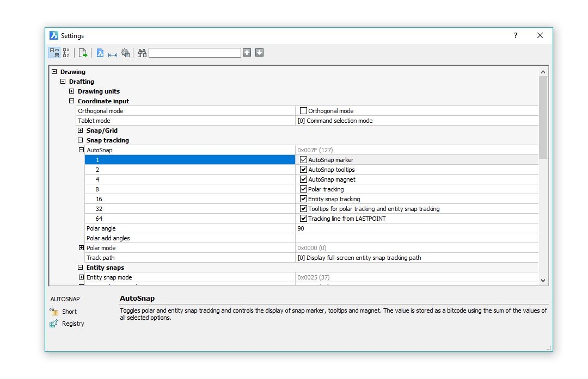Collapse the AutoSnap bitcode list
Screen dimensions: 588x379
[x=81, y=150]
